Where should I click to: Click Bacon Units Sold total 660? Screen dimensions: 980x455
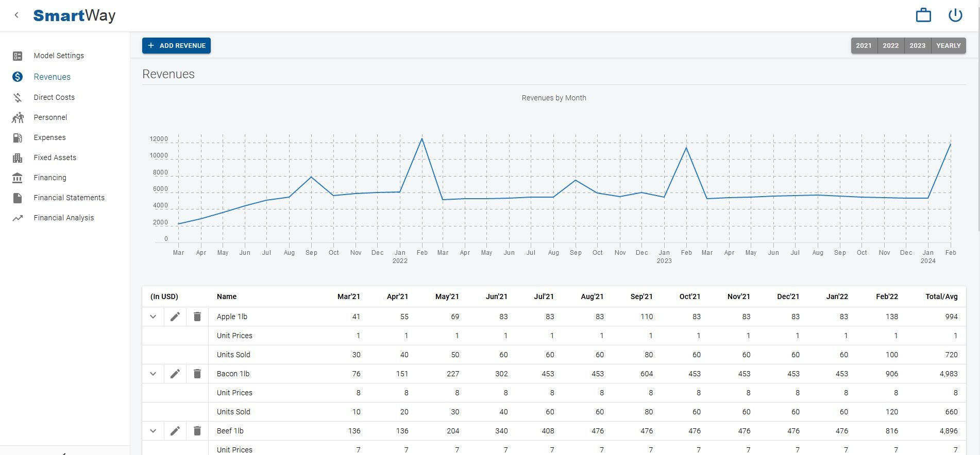(951, 412)
